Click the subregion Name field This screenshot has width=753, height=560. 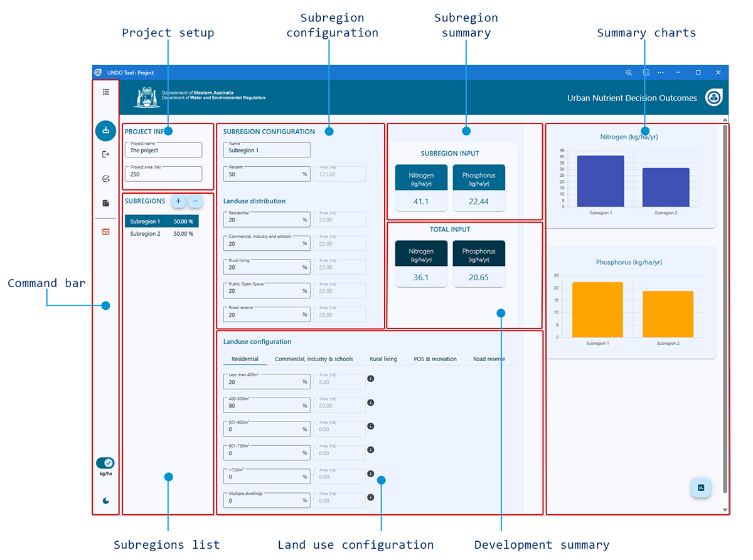click(x=267, y=150)
